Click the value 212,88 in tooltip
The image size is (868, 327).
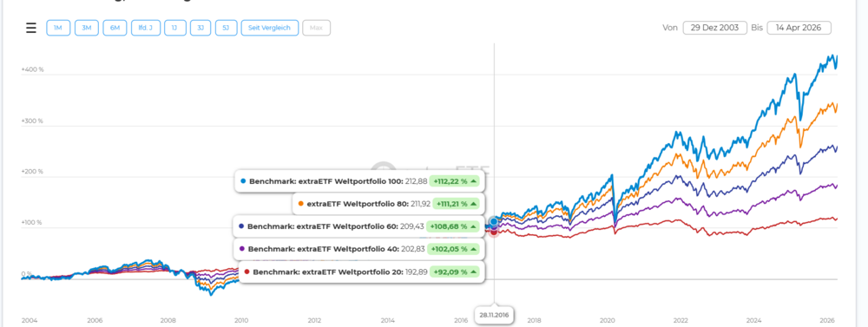pos(416,181)
